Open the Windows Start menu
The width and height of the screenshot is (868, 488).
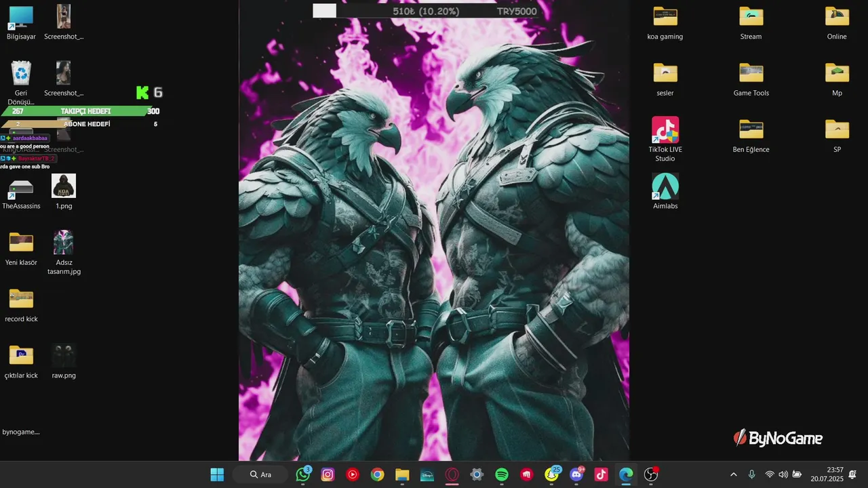(x=217, y=474)
